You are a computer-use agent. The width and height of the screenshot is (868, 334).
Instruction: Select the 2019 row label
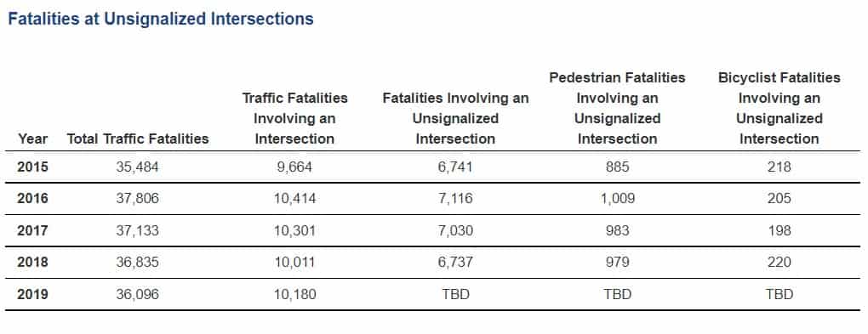pos(32,294)
